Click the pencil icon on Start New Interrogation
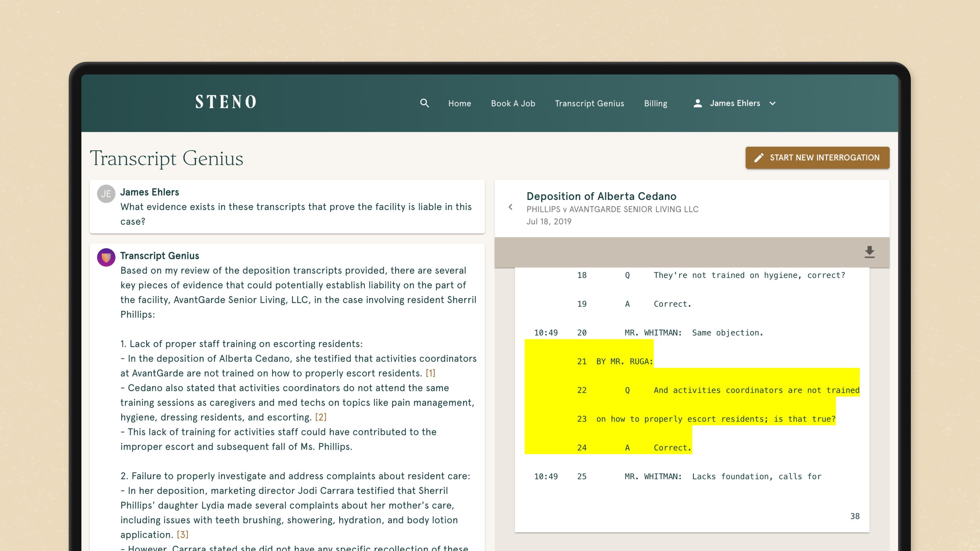The height and width of the screenshot is (551, 980). [x=759, y=157]
